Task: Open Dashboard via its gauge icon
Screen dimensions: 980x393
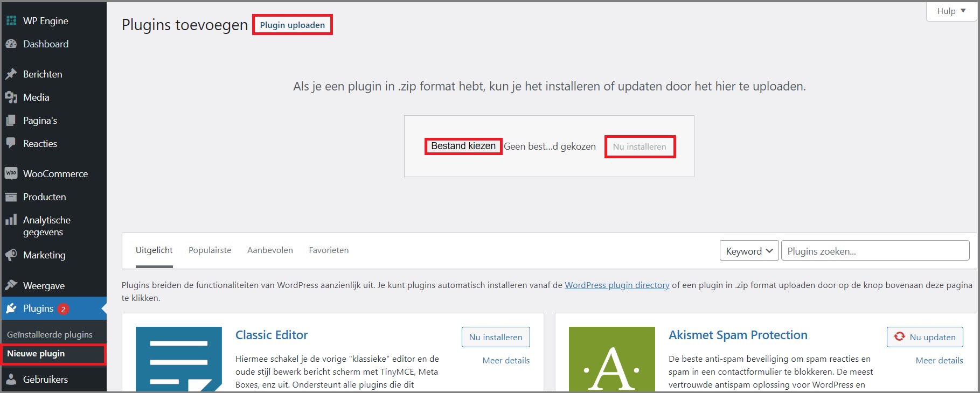Action: click(x=11, y=44)
